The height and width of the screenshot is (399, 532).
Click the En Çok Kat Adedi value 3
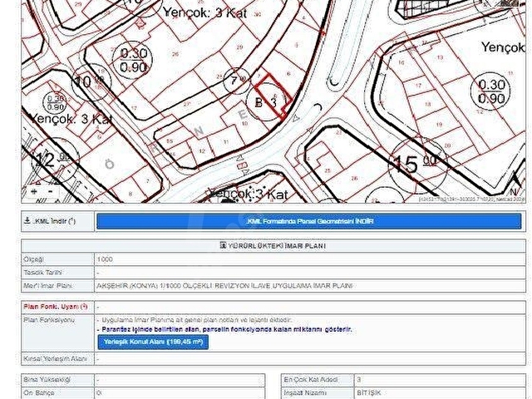[359, 380]
